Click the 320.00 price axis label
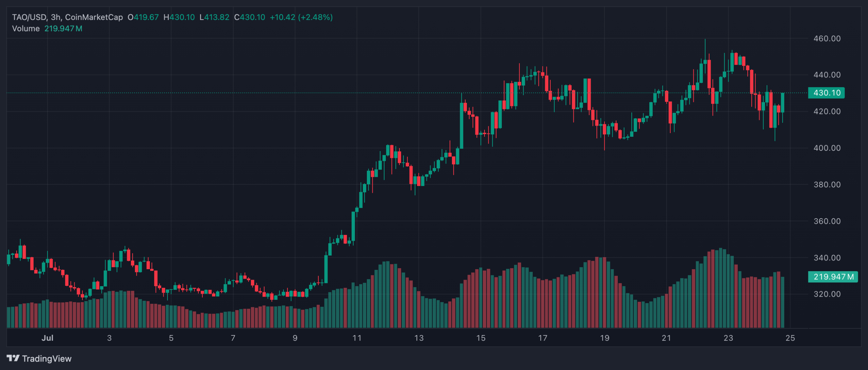This screenshot has width=868, height=370. point(827,294)
